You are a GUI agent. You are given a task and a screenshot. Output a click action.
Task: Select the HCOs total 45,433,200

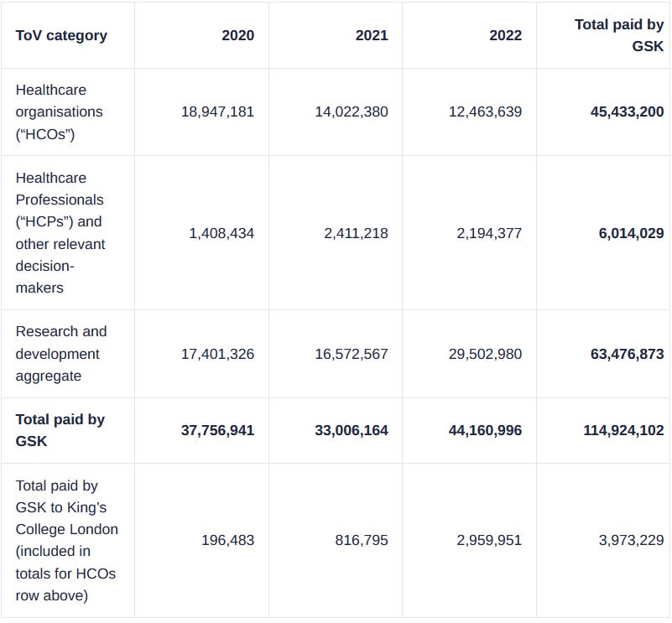tap(627, 112)
